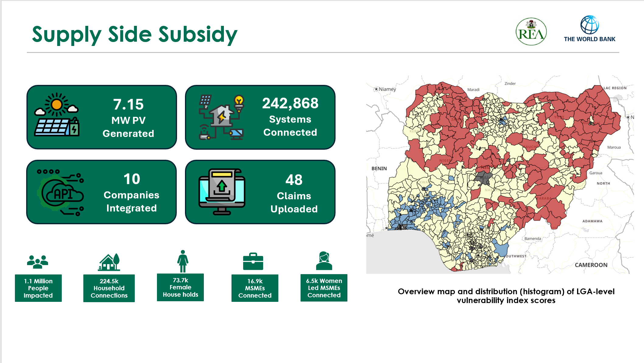Click the Nigeria LGA vulnerability map
The image size is (644, 363).
(500, 175)
